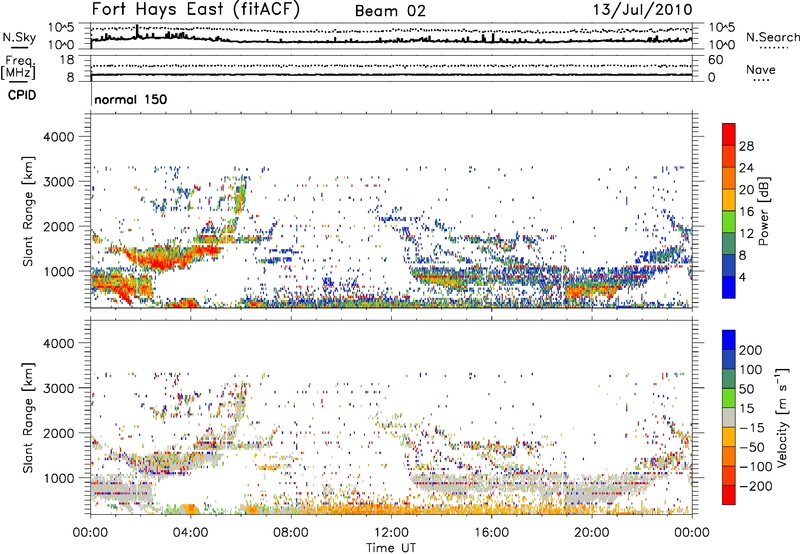Pick the Velocity segment between -100 and -50
Viewport: 800px width, 554px height.
729,456
